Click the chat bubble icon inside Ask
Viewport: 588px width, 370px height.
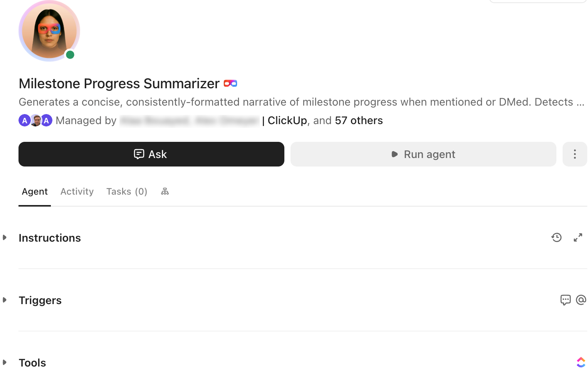tap(139, 154)
